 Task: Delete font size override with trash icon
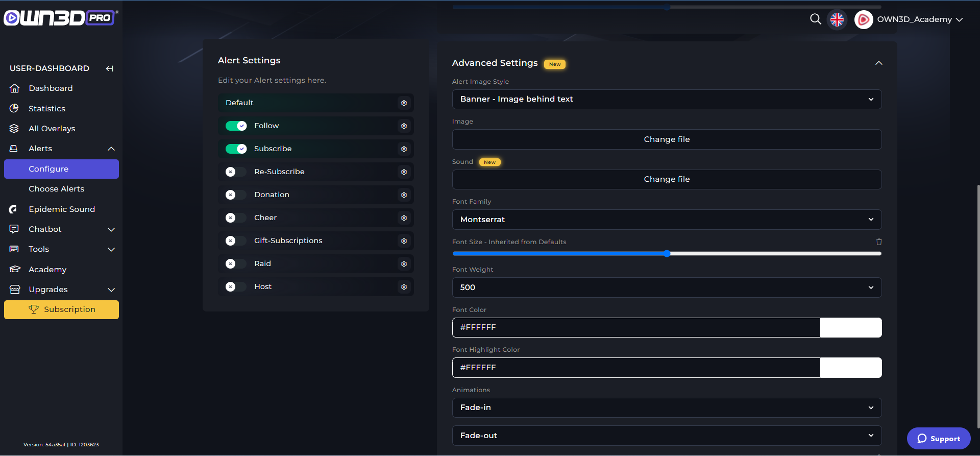(x=878, y=242)
